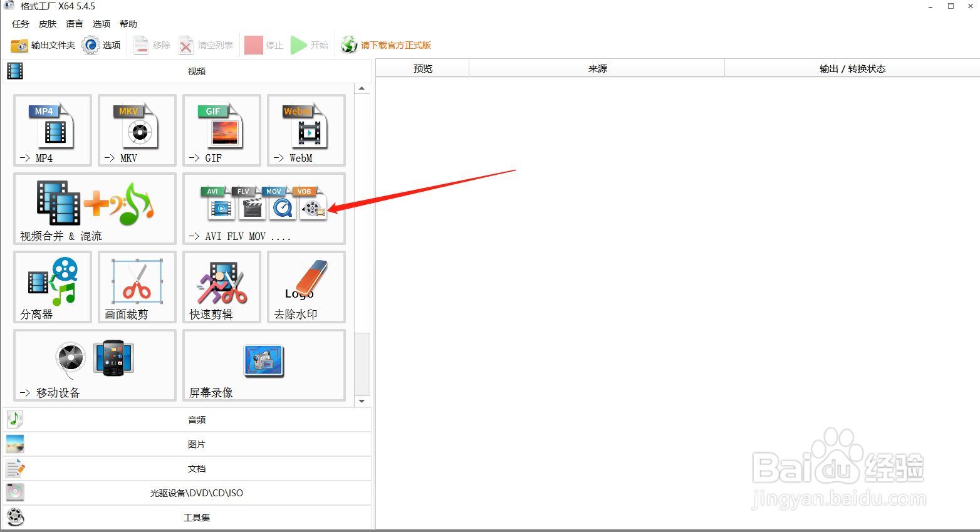The width and height of the screenshot is (980, 532).
Task: Open the MKV conversion tile
Action: 137,130
